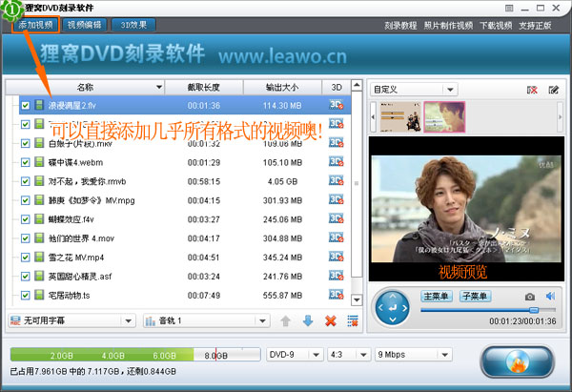Click the 主菜单 main menu button

(437, 296)
